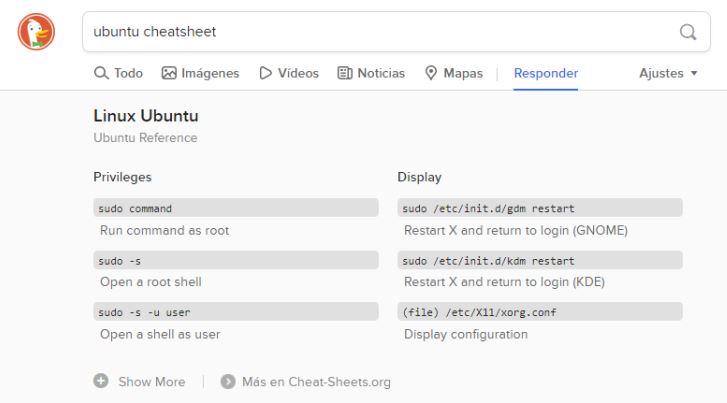Expand the cheat sheet with Show More
The image size is (727, 403).
click(x=151, y=381)
